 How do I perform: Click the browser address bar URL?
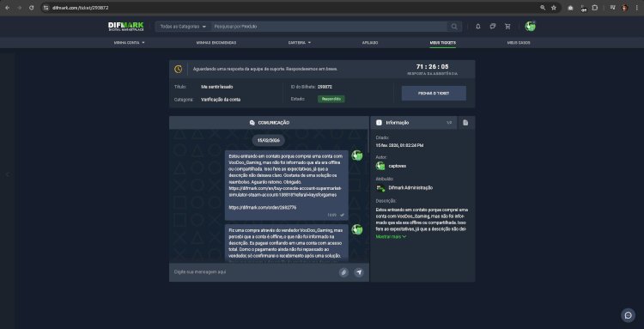pyautogui.click(x=81, y=8)
